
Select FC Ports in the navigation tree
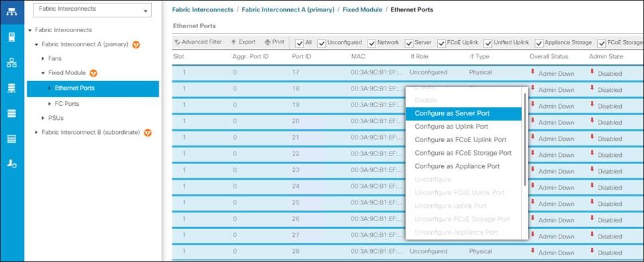67,104
